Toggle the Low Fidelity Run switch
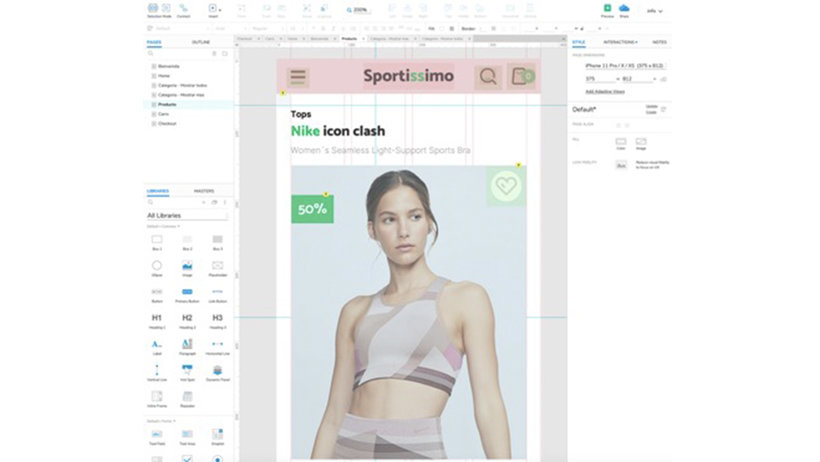This screenshot has width=820, height=462. point(621,165)
